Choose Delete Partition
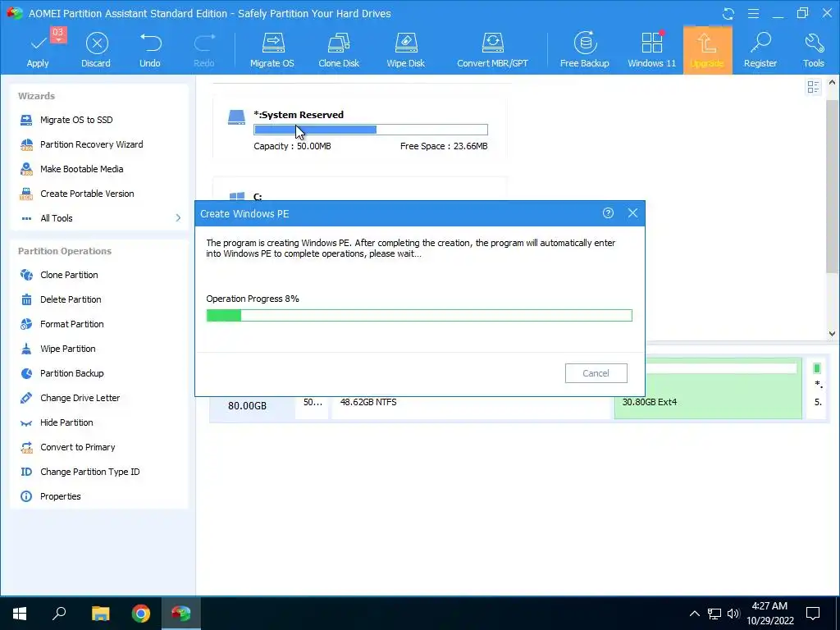This screenshot has width=840, height=630. (x=60, y=299)
